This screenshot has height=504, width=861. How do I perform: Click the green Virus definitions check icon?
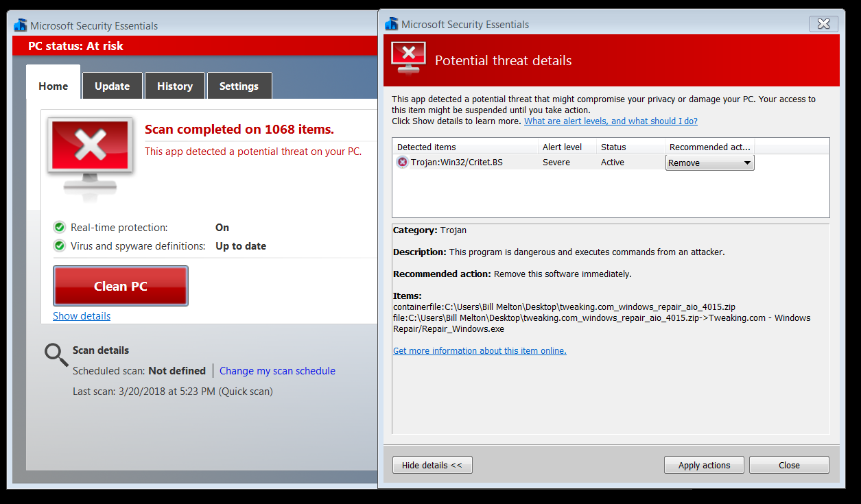pos(60,246)
